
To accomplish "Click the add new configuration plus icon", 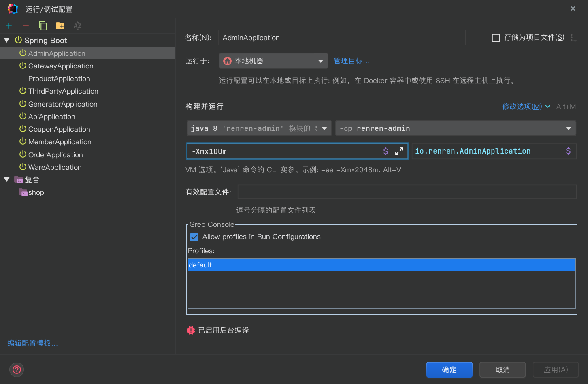I will [x=9, y=26].
